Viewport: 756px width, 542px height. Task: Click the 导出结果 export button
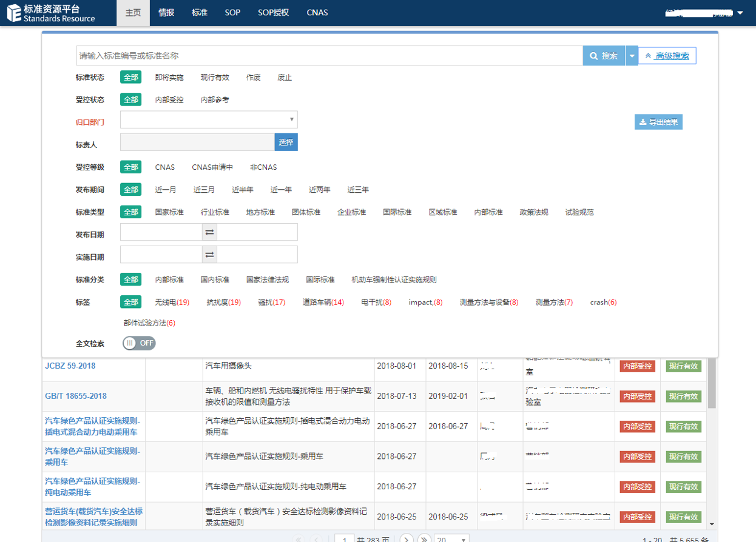(658, 122)
